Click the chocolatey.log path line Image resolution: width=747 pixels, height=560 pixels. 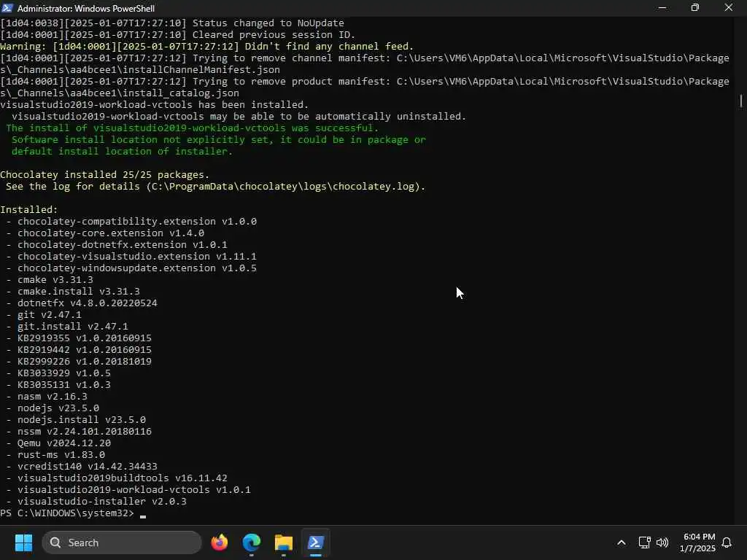point(215,186)
